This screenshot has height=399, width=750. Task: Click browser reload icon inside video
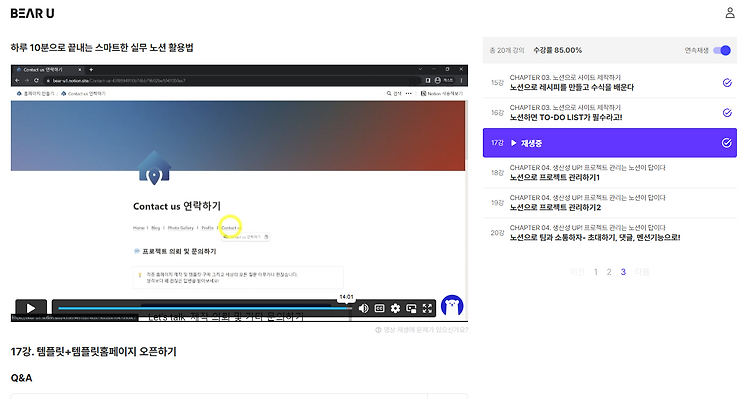(x=36, y=80)
